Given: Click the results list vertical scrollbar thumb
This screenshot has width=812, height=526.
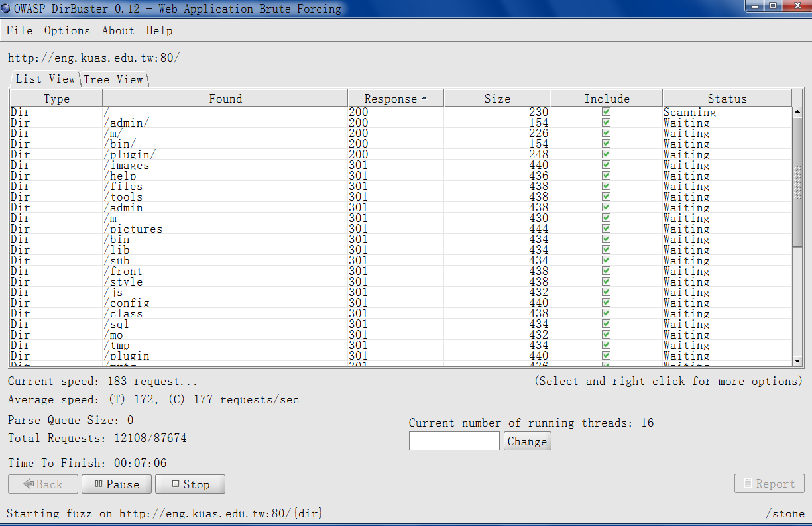Looking at the screenshot, I should pos(797,182).
